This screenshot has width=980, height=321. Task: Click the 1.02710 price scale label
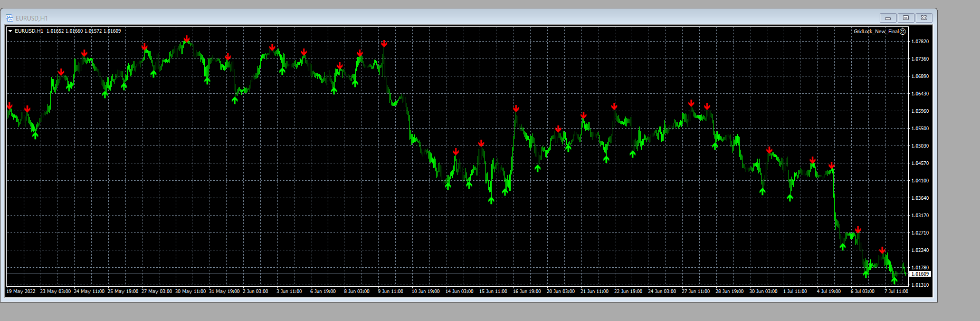pyautogui.click(x=920, y=233)
